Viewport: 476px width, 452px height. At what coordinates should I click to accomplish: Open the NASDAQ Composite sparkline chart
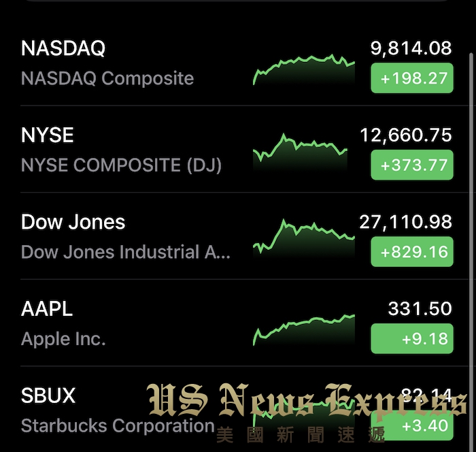(304, 69)
